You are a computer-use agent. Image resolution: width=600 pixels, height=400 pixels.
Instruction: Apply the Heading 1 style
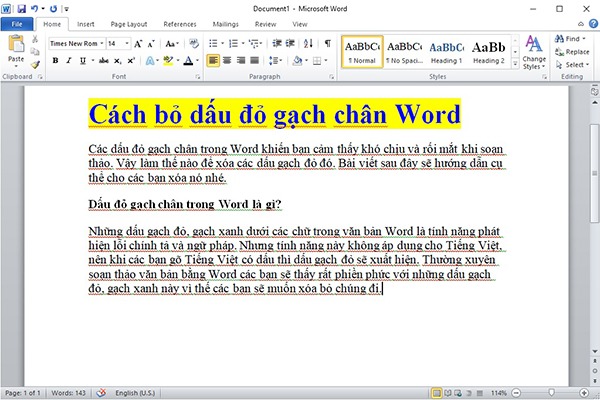[x=446, y=52]
